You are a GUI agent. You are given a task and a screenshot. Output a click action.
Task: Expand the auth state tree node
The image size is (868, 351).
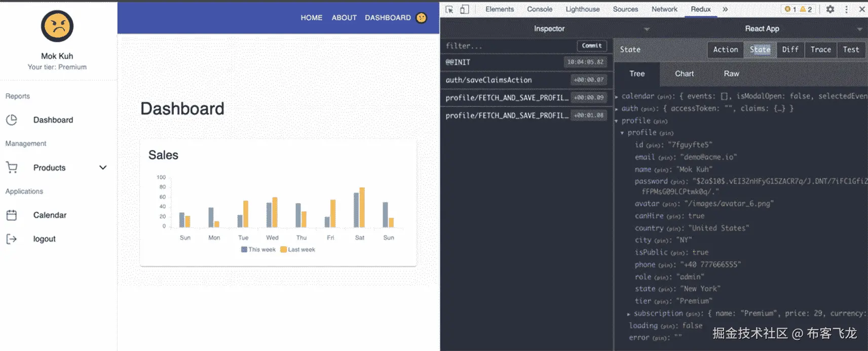point(617,108)
